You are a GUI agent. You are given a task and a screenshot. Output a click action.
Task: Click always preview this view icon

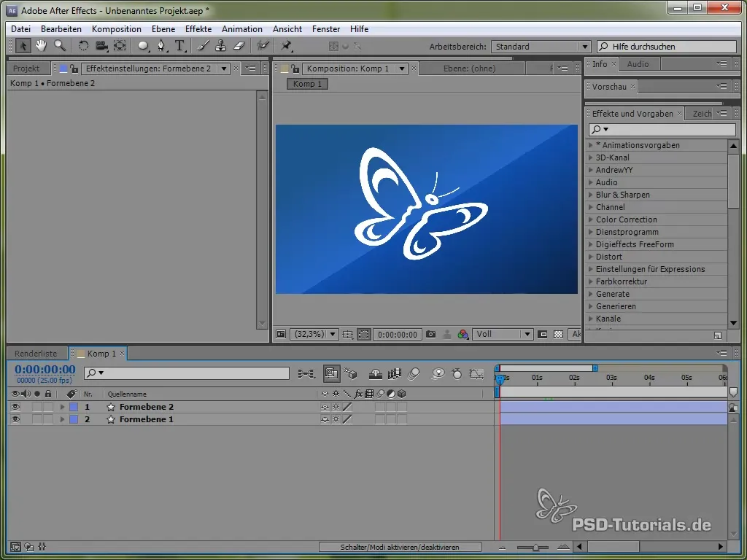pyautogui.click(x=281, y=334)
